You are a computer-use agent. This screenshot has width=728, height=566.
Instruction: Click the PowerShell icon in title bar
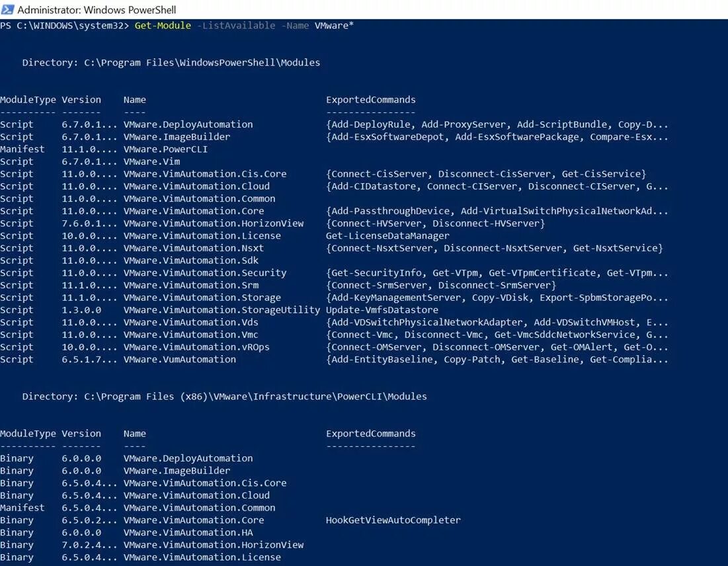pyautogui.click(x=7, y=9)
